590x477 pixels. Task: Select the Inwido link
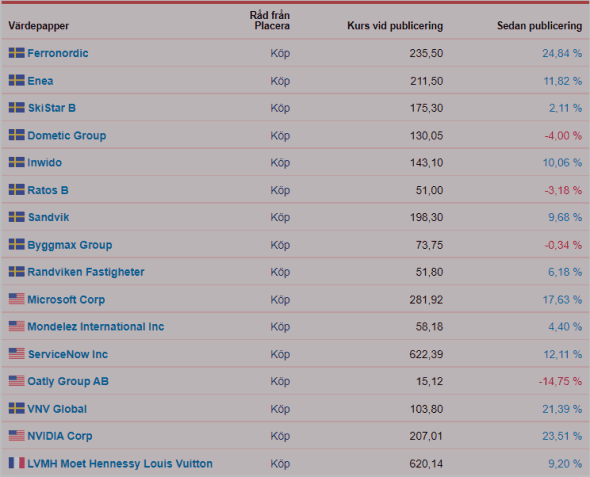[44, 163]
